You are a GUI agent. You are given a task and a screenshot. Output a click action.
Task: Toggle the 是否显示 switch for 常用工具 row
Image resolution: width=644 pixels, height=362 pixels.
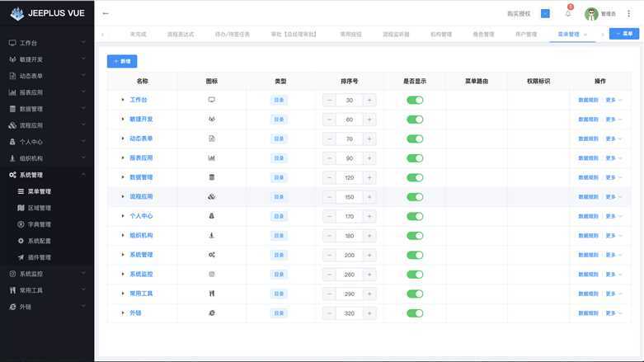[415, 294]
